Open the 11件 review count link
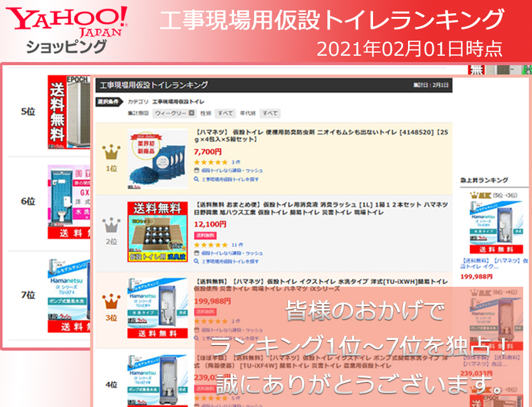The image size is (532, 407). (x=237, y=245)
